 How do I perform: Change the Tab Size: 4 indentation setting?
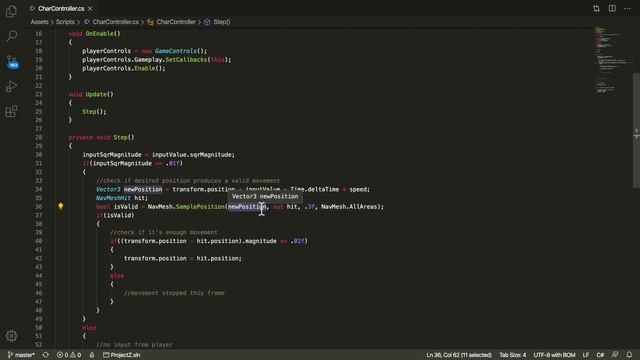pyautogui.click(x=513, y=355)
